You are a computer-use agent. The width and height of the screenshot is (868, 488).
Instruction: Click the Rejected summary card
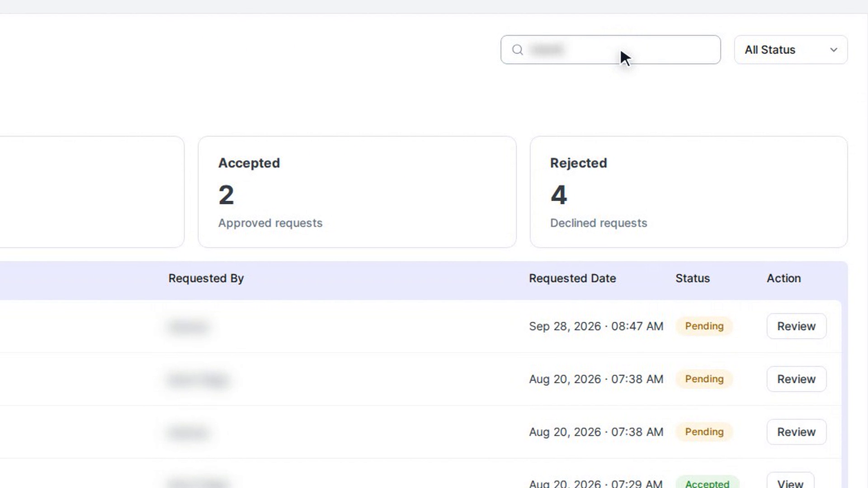(x=689, y=192)
